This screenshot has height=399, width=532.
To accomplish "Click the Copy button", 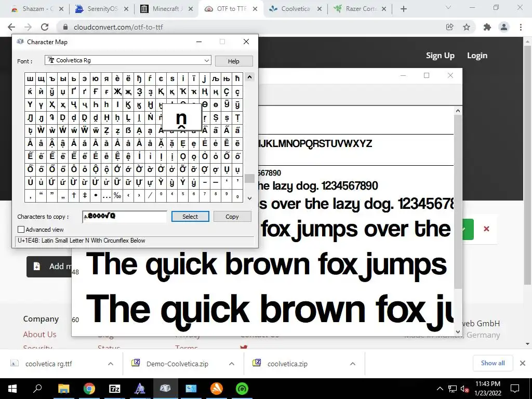I will click(x=232, y=217).
